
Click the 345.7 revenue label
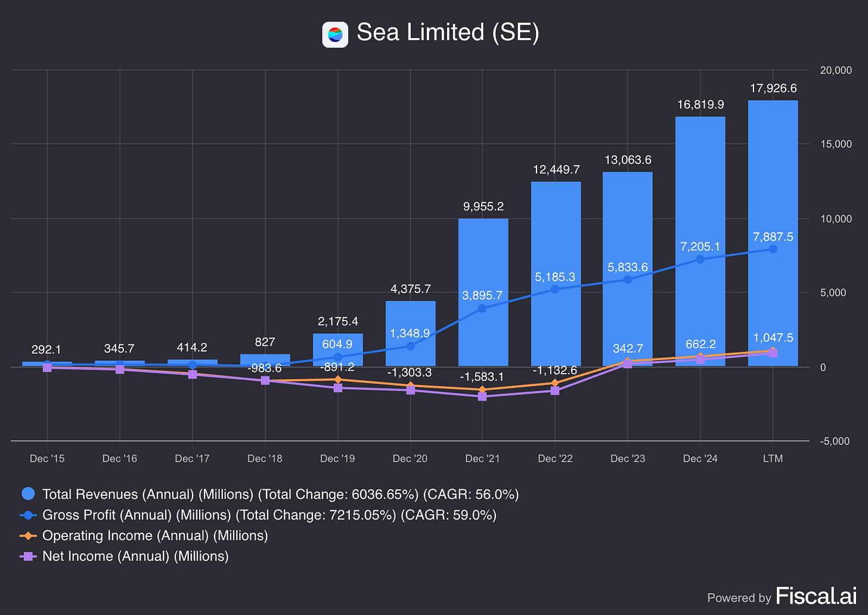pyautogui.click(x=119, y=349)
